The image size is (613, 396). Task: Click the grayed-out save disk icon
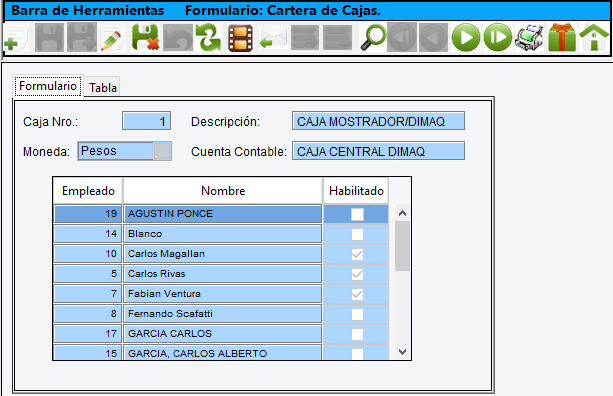coord(49,38)
